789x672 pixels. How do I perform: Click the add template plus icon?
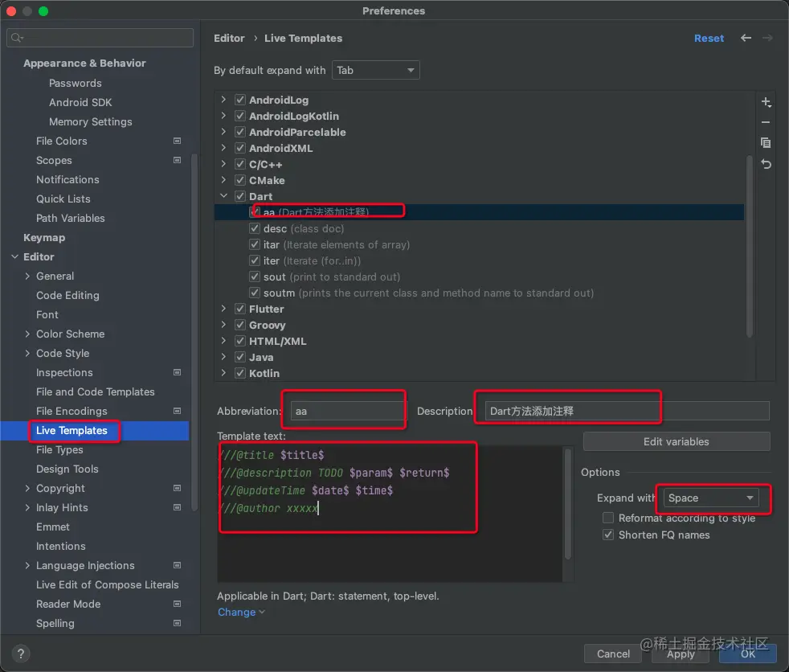coord(766,102)
